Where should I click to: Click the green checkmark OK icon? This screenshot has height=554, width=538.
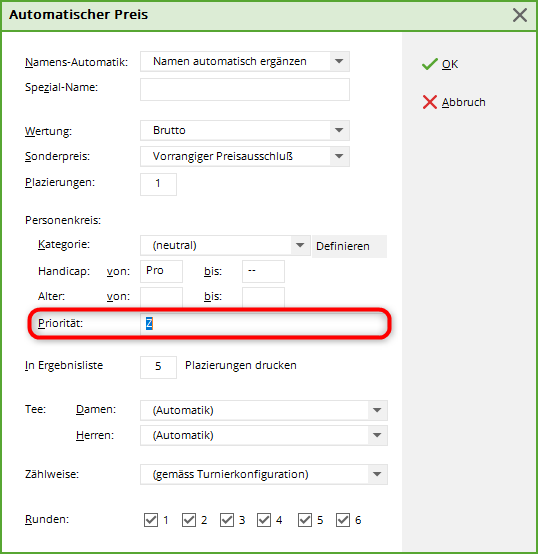click(x=430, y=64)
